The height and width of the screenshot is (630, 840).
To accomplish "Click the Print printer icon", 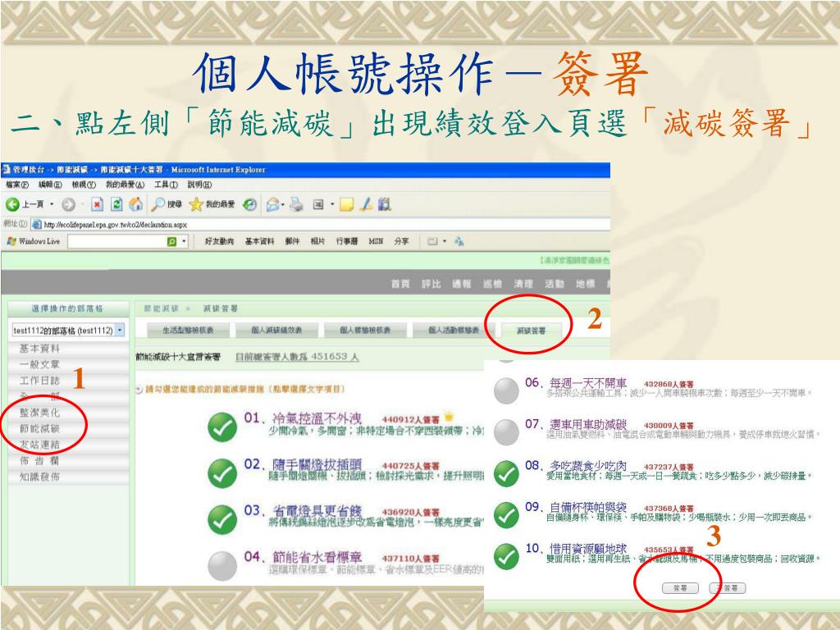I will click(x=296, y=204).
